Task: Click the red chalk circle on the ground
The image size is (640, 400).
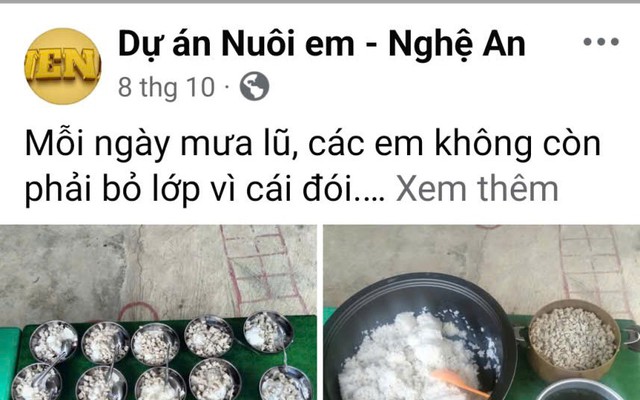Action: (x=138, y=312)
